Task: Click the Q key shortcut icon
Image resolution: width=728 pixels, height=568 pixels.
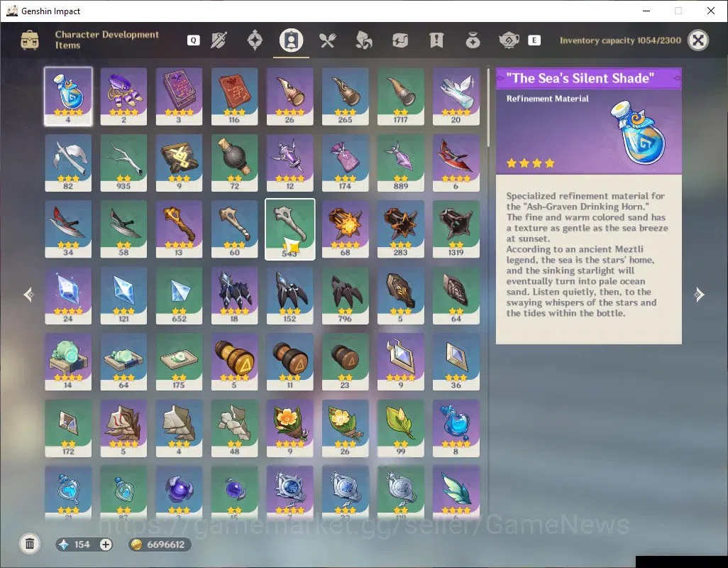Action: pos(194,40)
